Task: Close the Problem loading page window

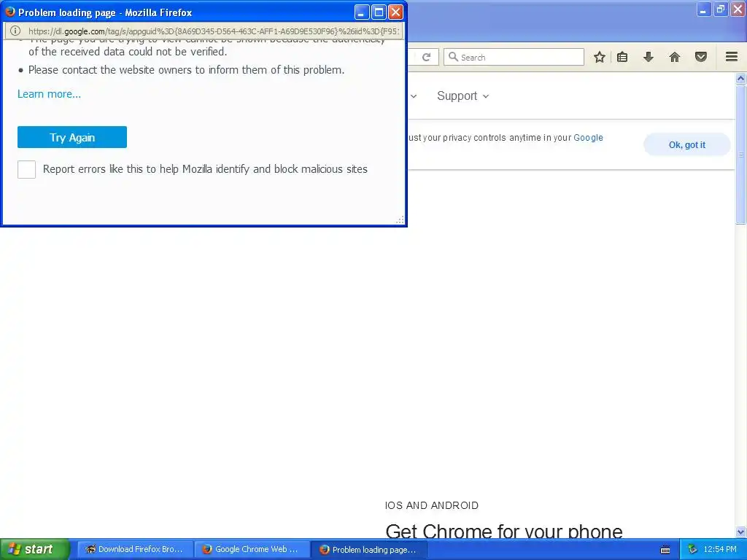Action: pos(396,12)
